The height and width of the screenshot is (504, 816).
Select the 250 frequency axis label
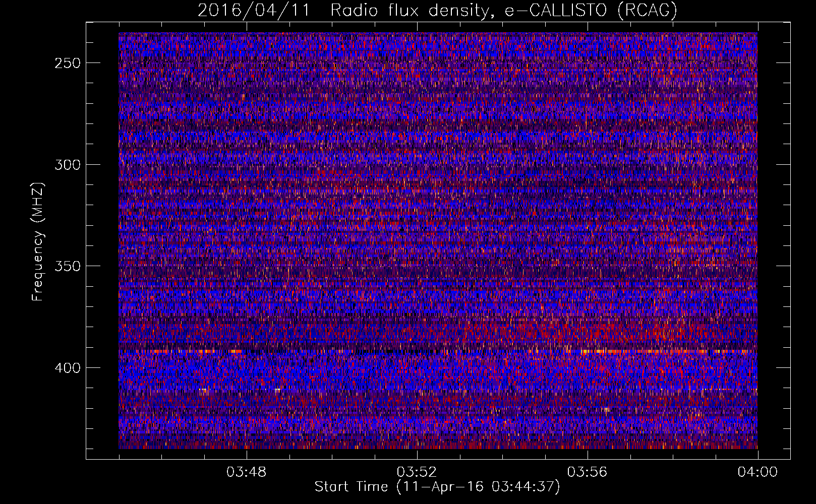pyautogui.click(x=67, y=64)
